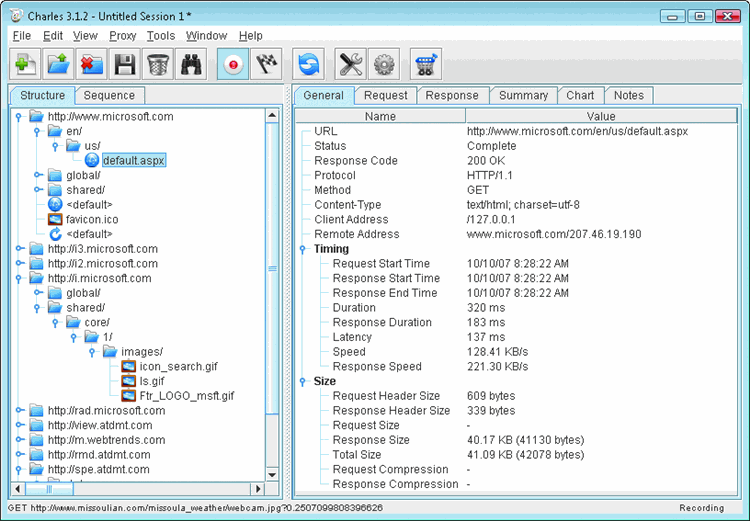Open the View menu
The height and width of the screenshot is (521, 750).
tap(85, 36)
